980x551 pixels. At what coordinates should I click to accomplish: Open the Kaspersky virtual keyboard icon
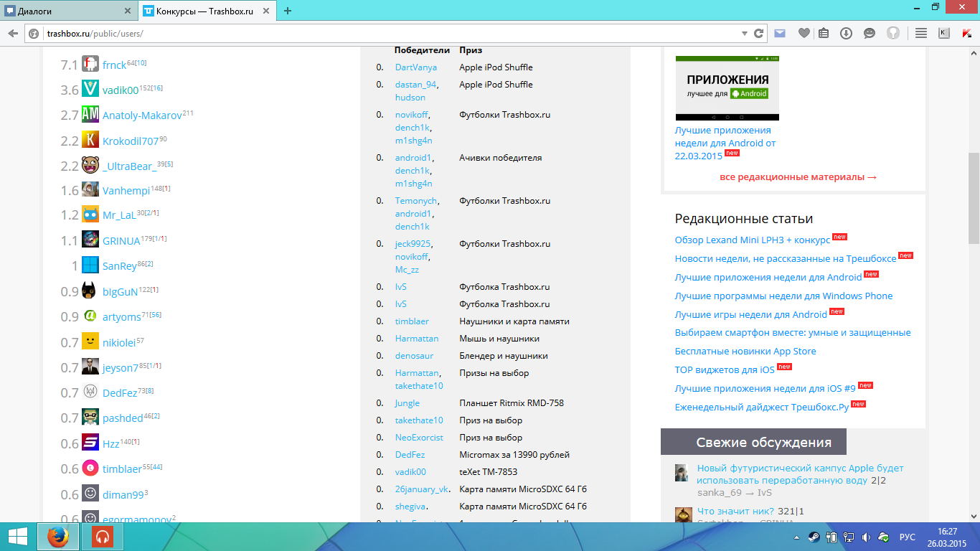(944, 33)
